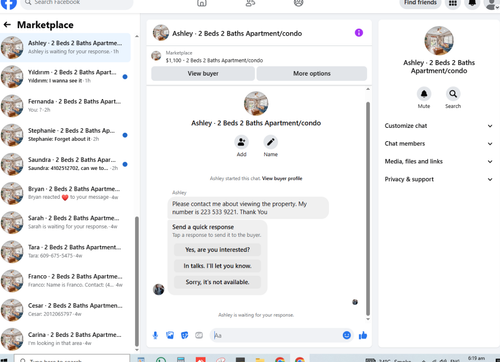Click the chat messages scrollbar
The width and height of the screenshot is (500, 362).
368,209
